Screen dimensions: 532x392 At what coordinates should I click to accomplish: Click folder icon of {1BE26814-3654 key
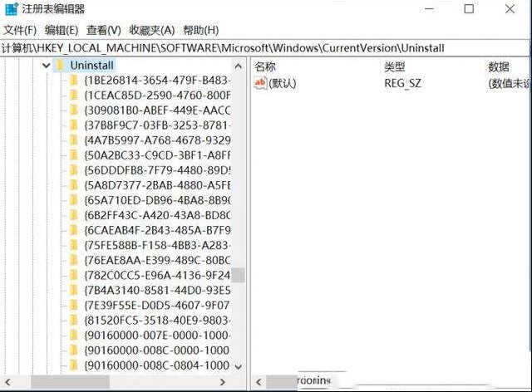(73, 81)
